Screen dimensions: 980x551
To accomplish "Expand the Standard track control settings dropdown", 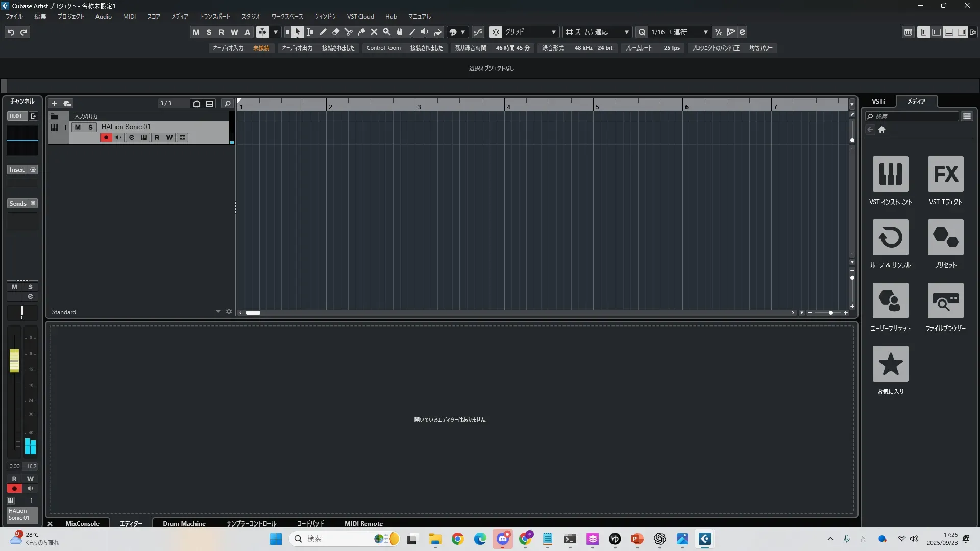I will point(218,312).
